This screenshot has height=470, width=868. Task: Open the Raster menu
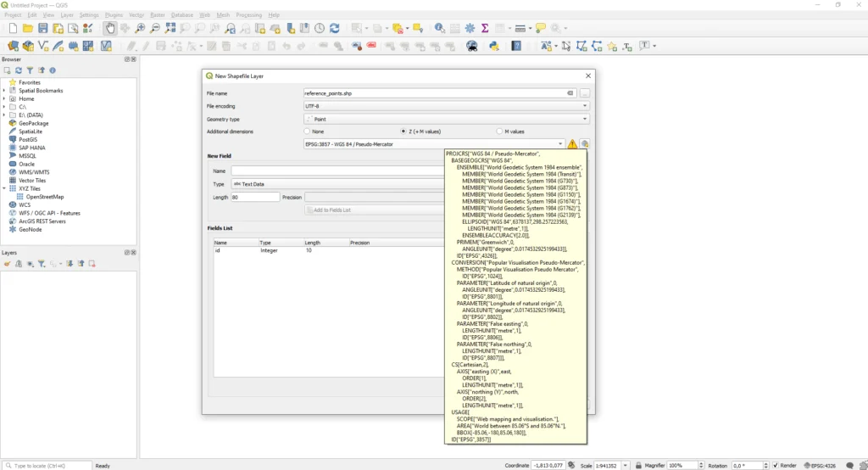[157, 15]
